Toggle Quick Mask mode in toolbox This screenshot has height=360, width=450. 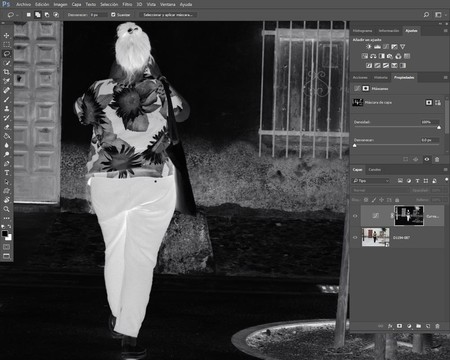pos(6,247)
